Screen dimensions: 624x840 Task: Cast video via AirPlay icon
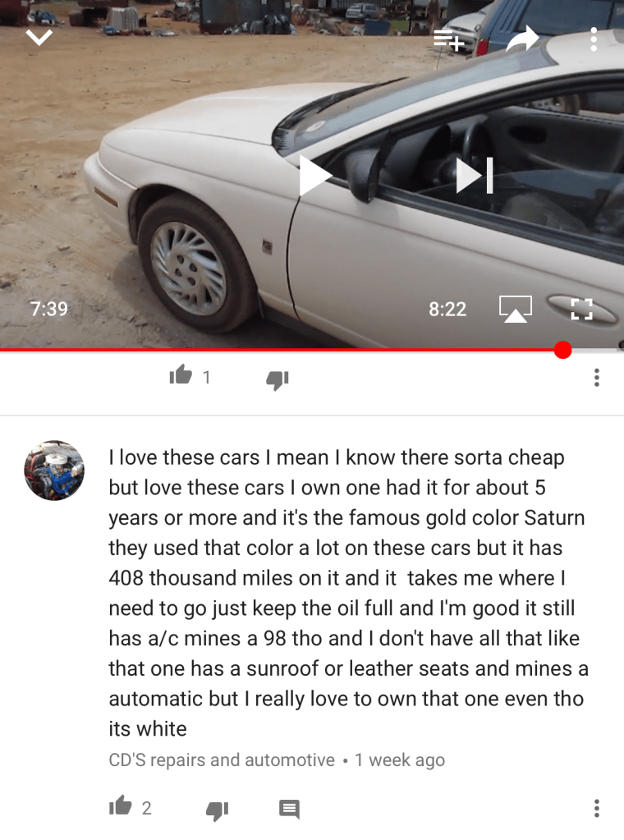pyautogui.click(x=516, y=309)
